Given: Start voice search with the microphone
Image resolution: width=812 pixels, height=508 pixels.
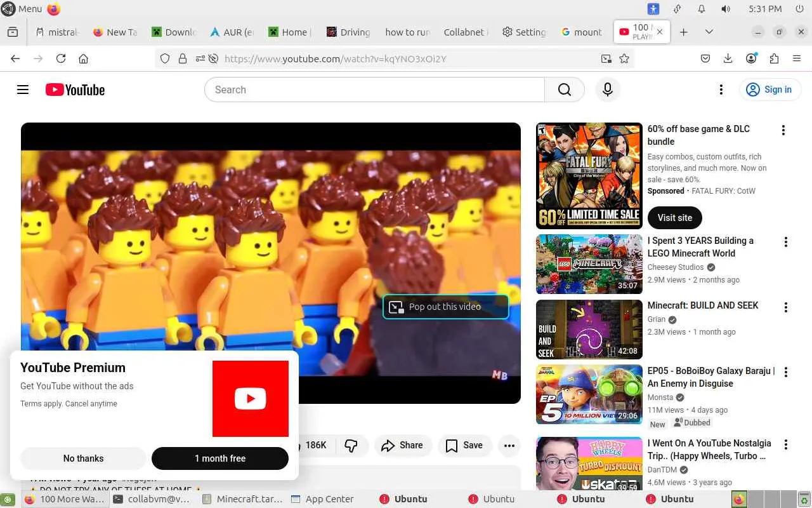Looking at the screenshot, I should coord(607,90).
